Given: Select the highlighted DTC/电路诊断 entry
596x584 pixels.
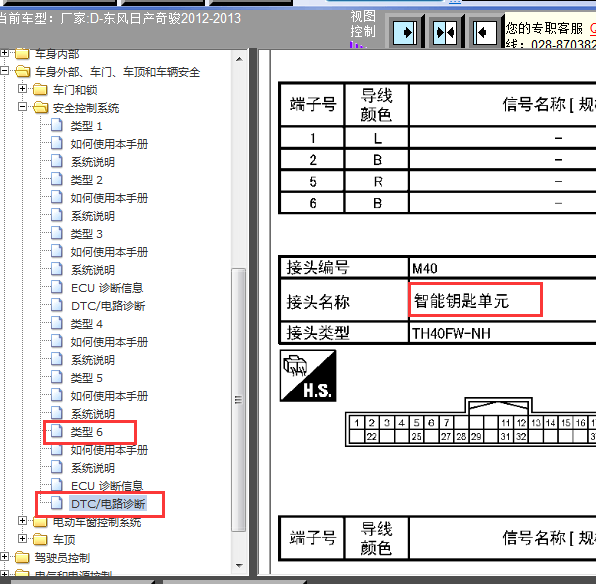Looking at the screenshot, I should 108,504.
